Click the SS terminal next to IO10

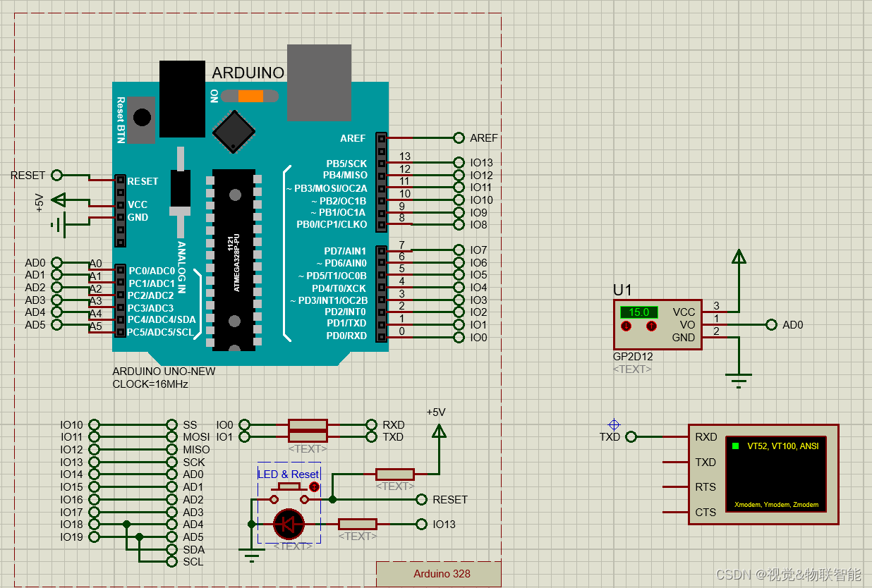[171, 425]
